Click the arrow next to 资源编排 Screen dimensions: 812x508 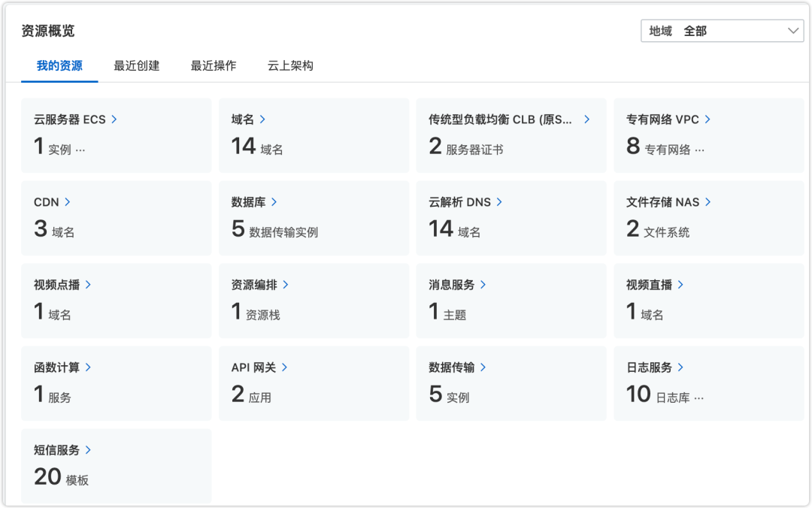tap(286, 285)
